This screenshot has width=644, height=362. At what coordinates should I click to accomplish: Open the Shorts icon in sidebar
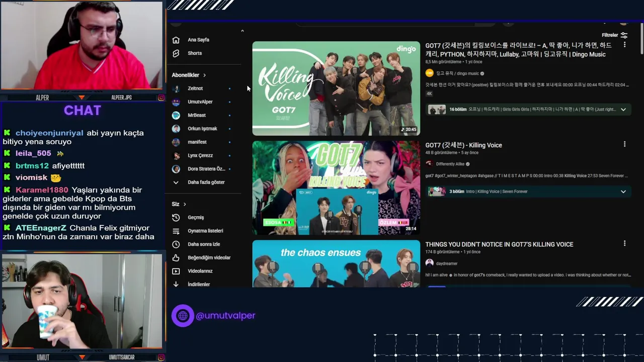pyautogui.click(x=176, y=53)
